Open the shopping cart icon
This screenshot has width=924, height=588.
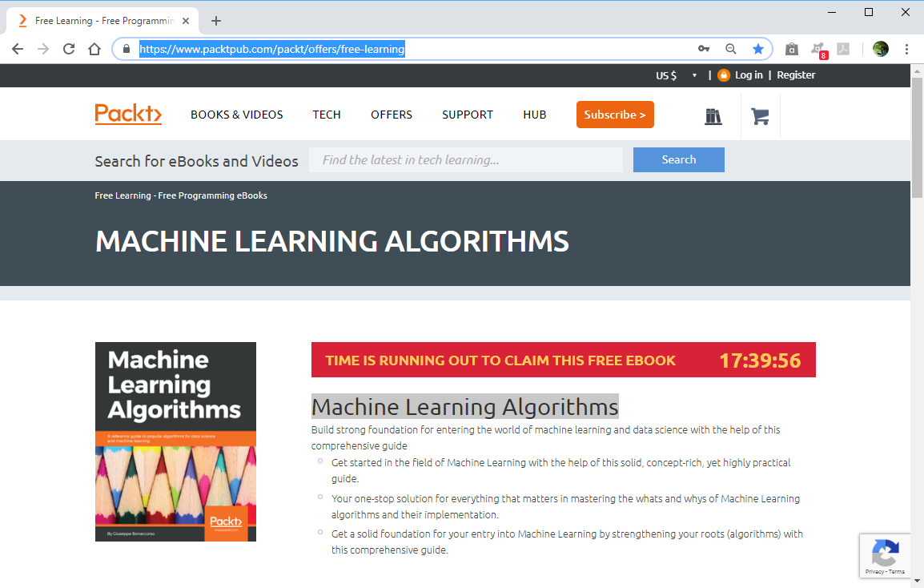(x=760, y=116)
